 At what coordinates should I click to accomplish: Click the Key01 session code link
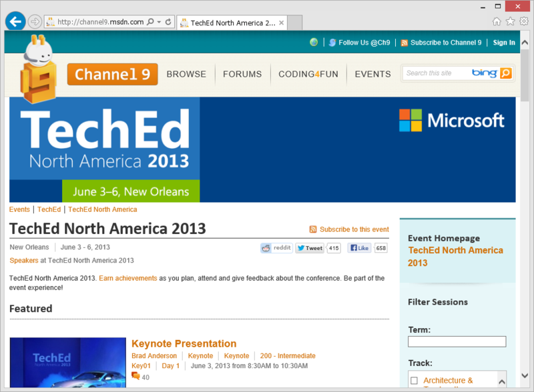tap(141, 366)
